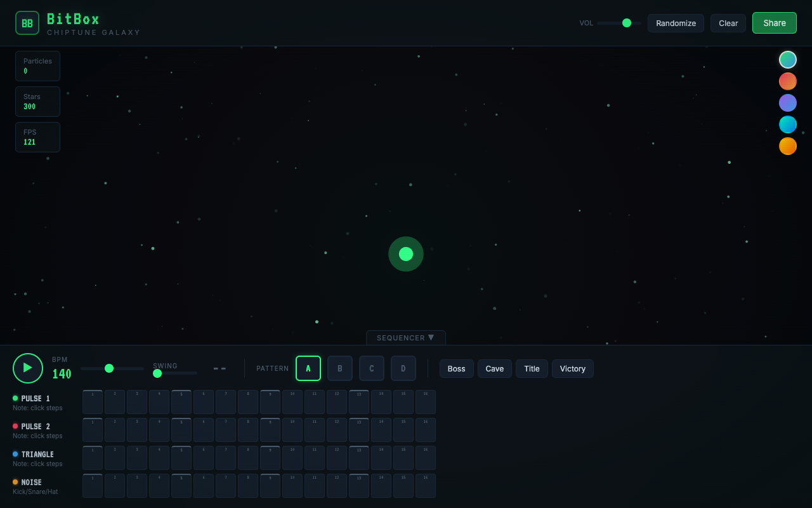Load the Cave preset
The height and width of the screenshot is (508, 812).
click(x=495, y=368)
